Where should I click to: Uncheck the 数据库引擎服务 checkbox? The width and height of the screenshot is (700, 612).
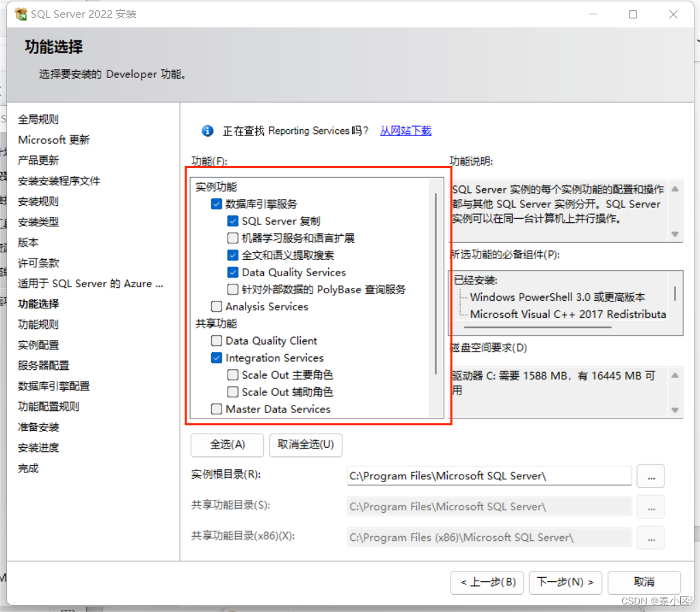point(217,204)
